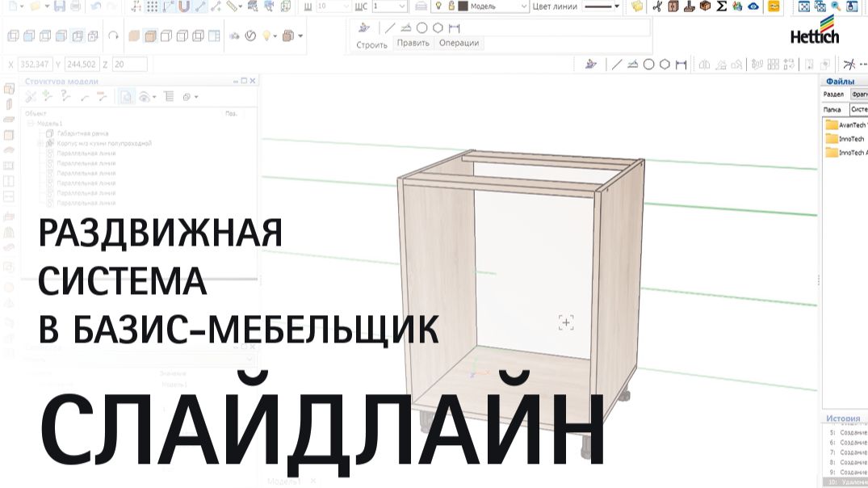Select the scissors cutting icon
The width and height of the screenshot is (868, 488).
657,6
